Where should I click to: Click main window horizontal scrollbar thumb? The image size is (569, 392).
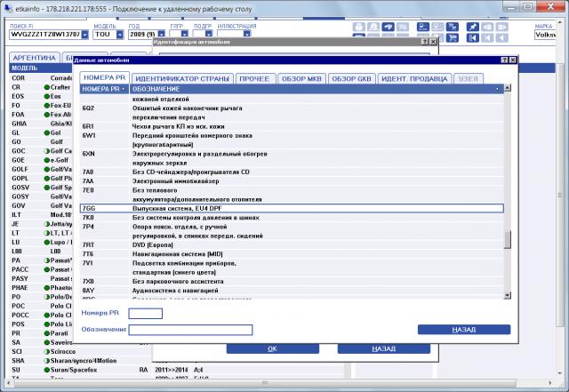[265, 383]
